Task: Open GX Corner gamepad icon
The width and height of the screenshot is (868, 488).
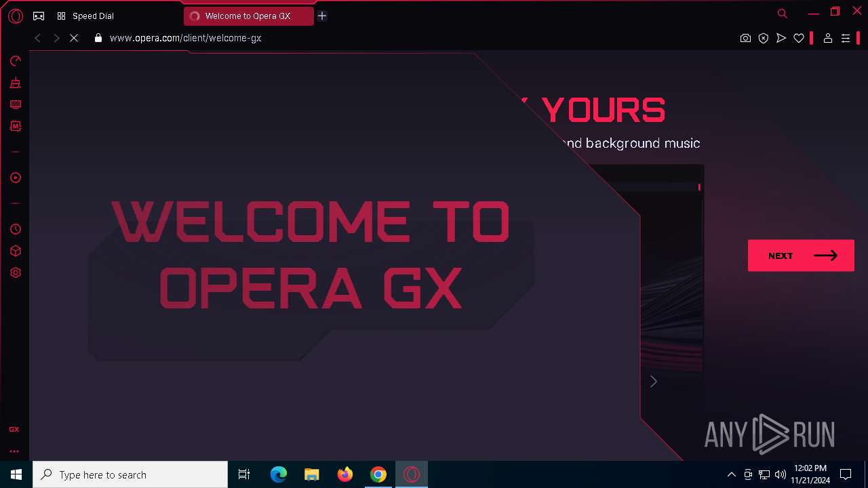Action: 39,16
